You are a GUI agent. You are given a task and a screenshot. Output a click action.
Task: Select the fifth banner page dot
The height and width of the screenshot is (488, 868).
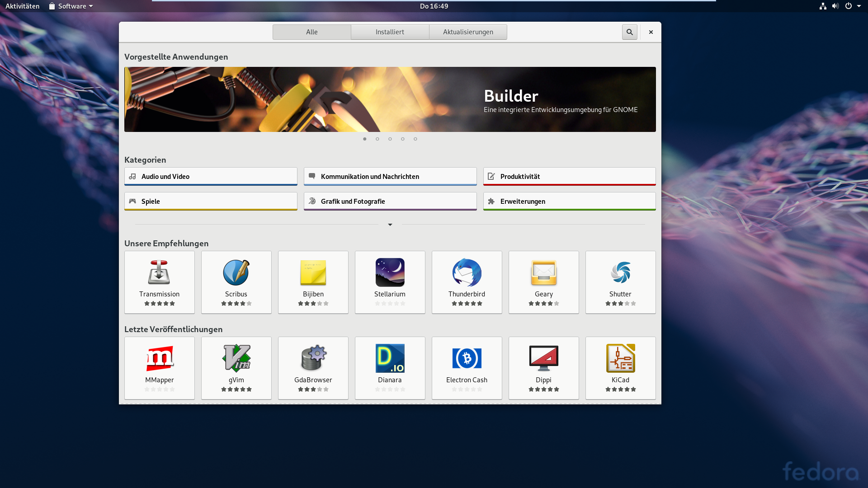click(x=415, y=139)
